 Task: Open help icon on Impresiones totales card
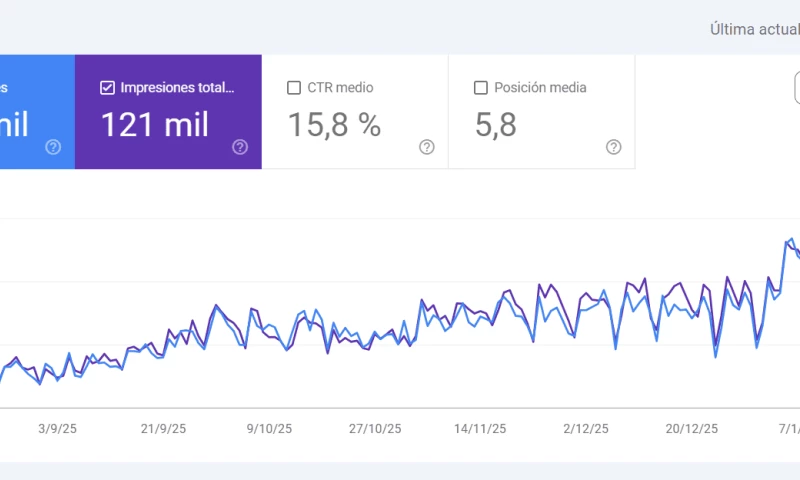click(240, 147)
